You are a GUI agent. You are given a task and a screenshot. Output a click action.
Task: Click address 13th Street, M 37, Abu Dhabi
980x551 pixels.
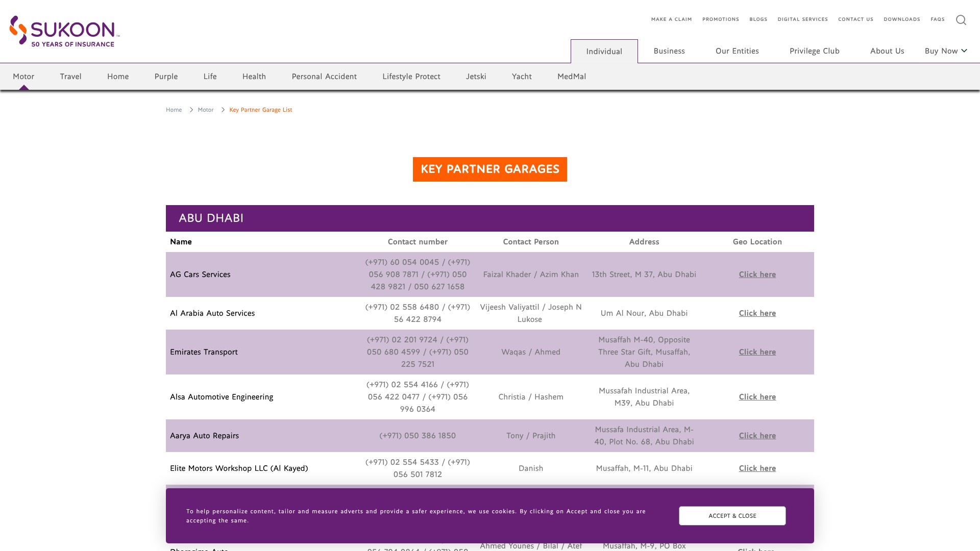(644, 274)
